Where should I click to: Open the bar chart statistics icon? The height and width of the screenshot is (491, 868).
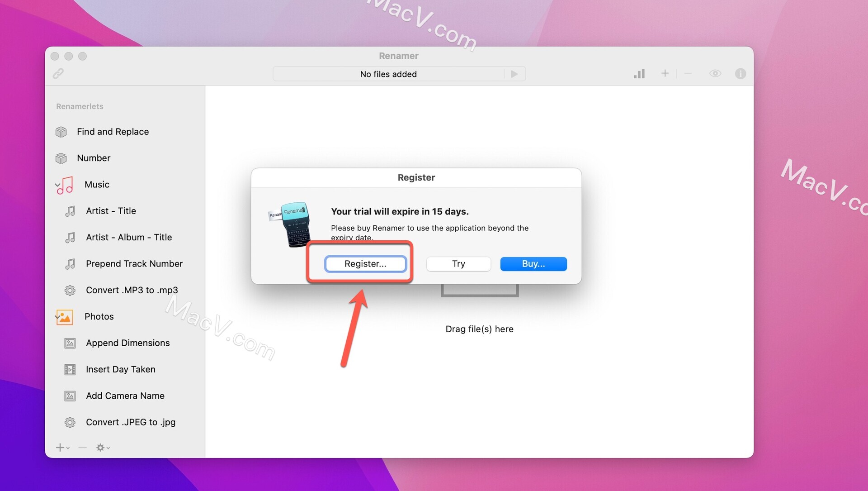coord(639,73)
